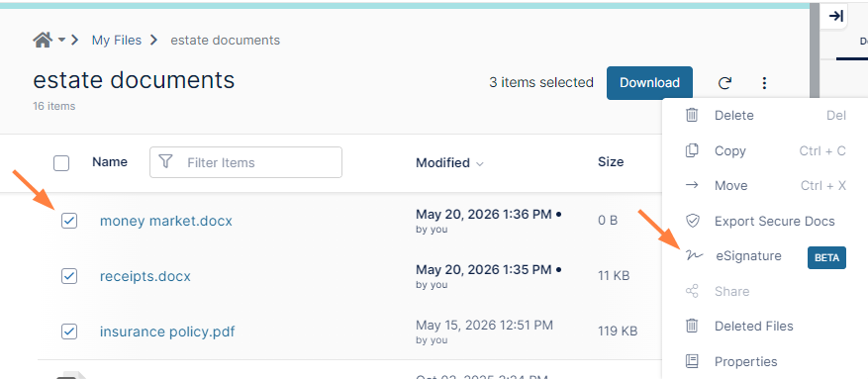The height and width of the screenshot is (379, 868).
Task: Click the Download button
Action: tap(649, 83)
